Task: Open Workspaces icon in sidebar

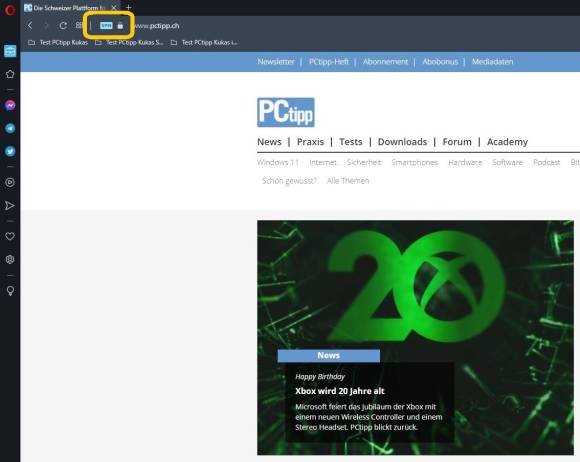Action: click(10, 51)
